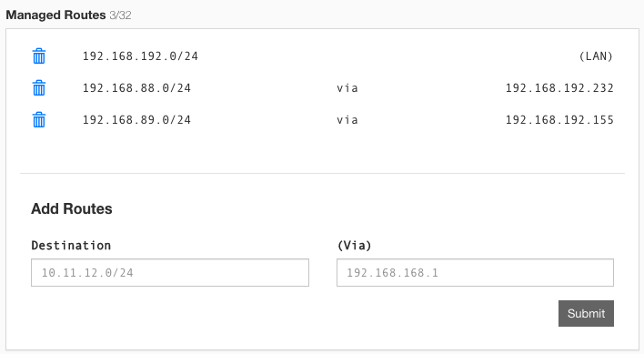Submit the new route

pos(586,313)
